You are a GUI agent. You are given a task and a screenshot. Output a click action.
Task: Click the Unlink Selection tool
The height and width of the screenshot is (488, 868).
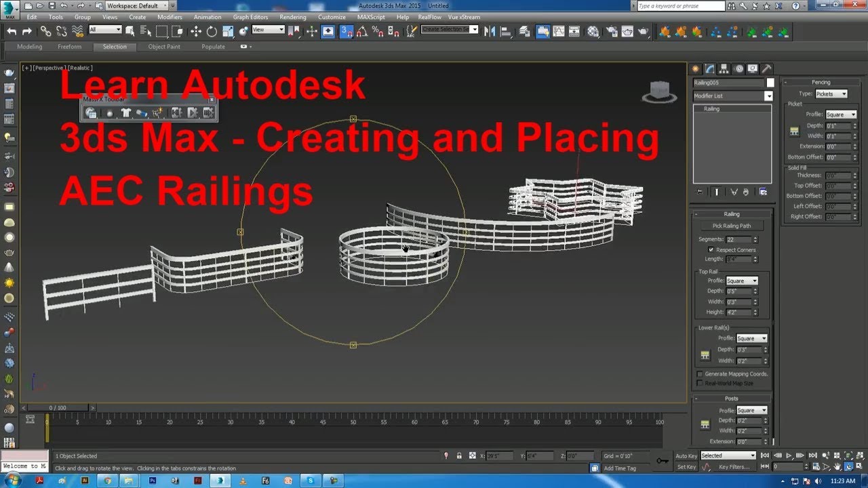62,31
